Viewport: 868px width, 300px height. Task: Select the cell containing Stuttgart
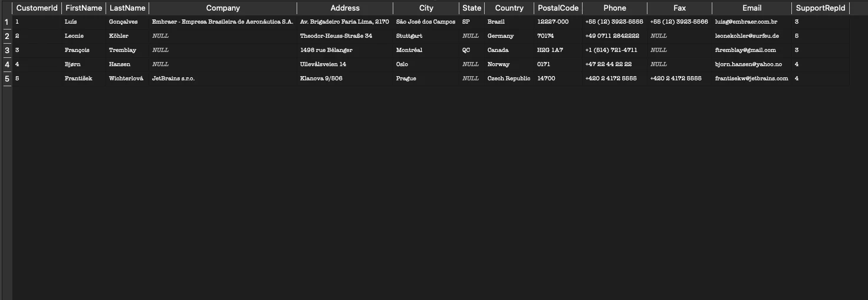click(x=426, y=36)
